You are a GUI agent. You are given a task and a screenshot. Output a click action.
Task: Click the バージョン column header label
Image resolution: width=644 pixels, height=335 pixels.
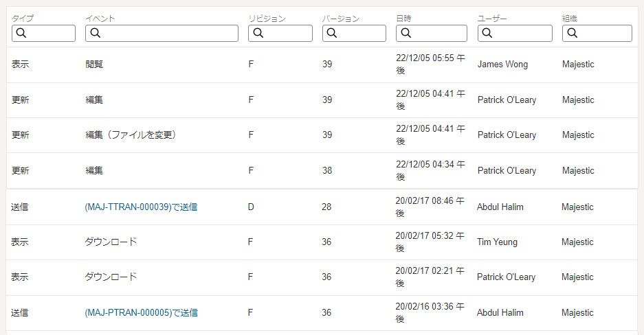tap(341, 19)
